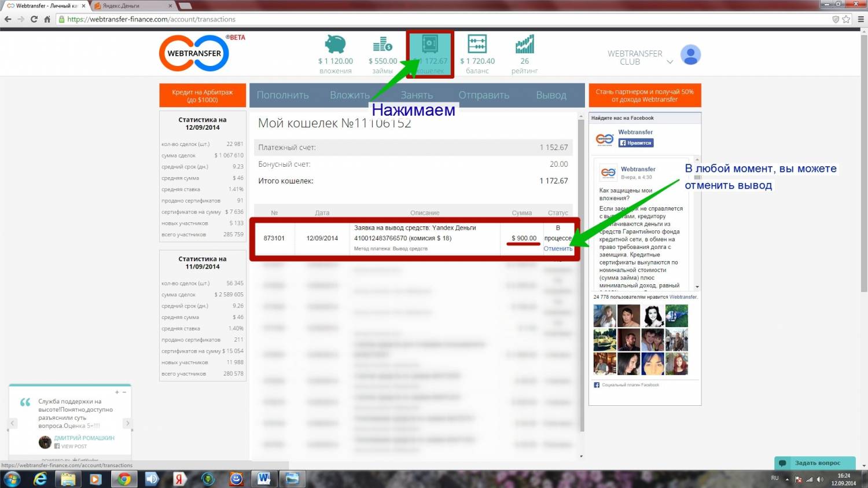Click the browser page vertical scrollbar
Screen dimensions: 868x488
tap(863, 162)
